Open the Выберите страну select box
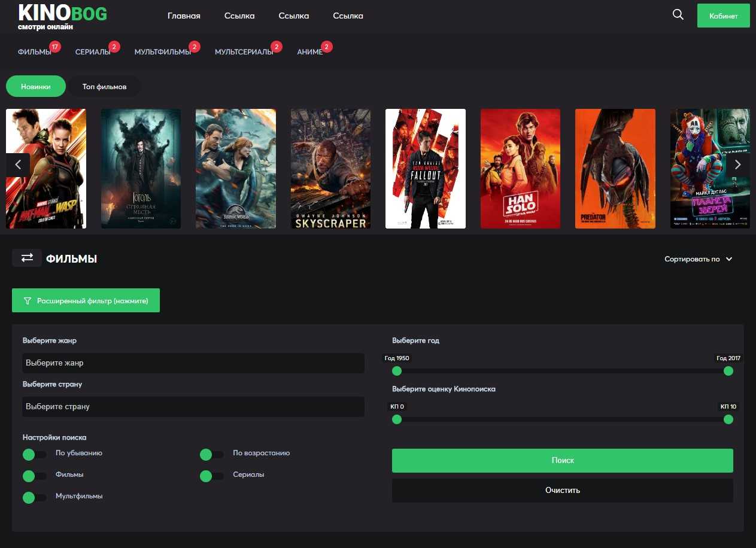Image resolution: width=756 pixels, height=548 pixels. [193, 407]
